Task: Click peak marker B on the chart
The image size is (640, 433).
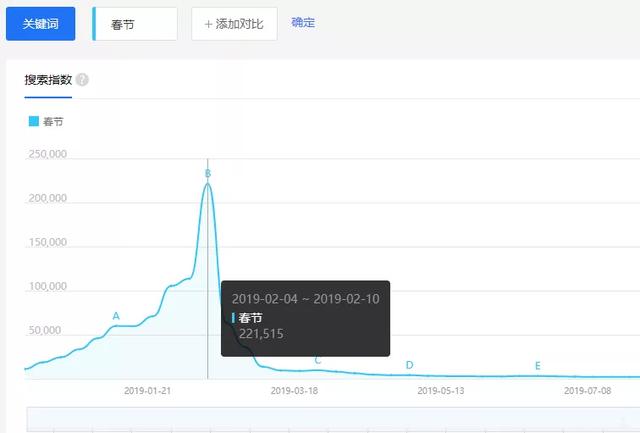Action: [208, 173]
